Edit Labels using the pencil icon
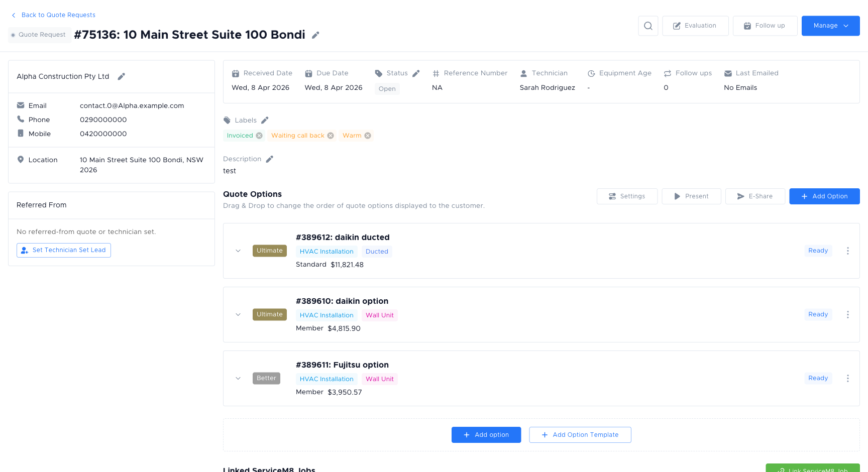This screenshot has height=472, width=868. 265,121
